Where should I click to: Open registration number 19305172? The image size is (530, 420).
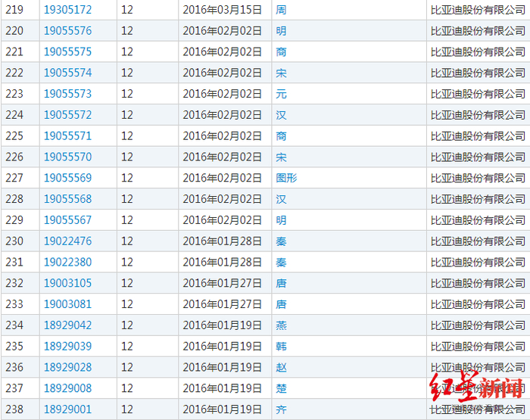point(67,10)
